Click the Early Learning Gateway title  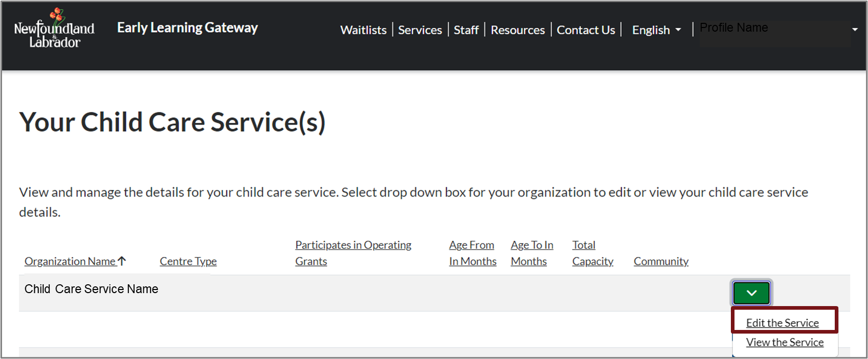click(x=187, y=28)
